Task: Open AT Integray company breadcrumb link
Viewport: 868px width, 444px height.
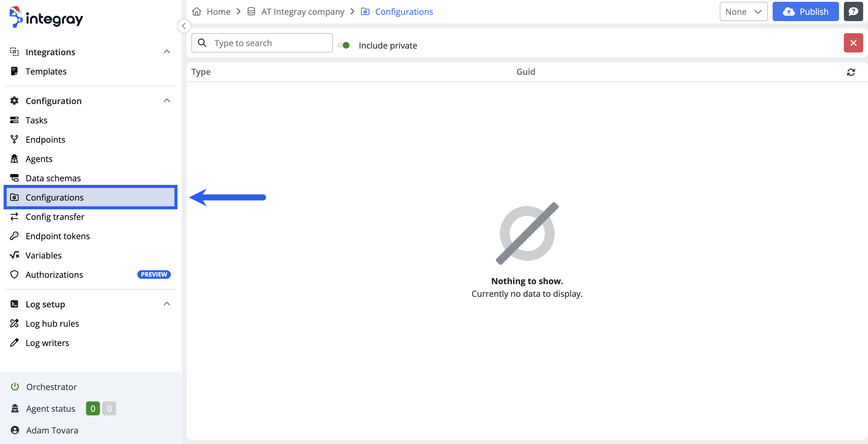Action: click(x=302, y=12)
